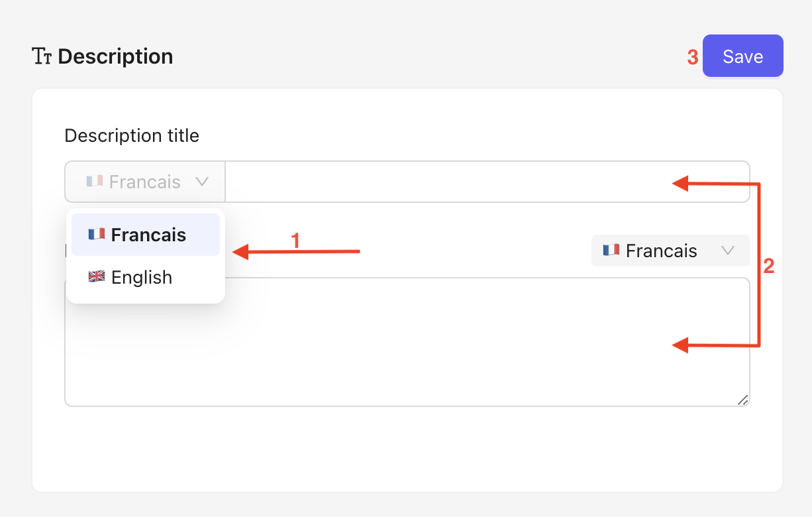Save the description

click(x=742, y=56)
